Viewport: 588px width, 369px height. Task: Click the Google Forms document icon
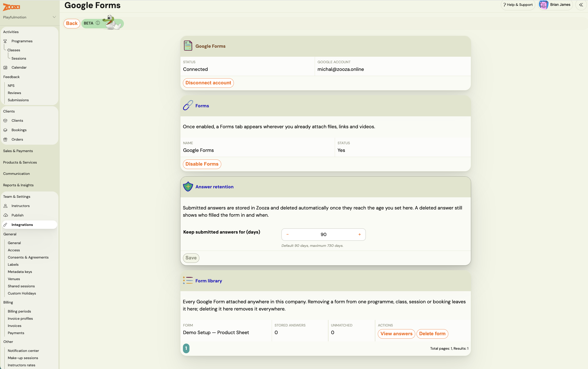pos(188,46)
